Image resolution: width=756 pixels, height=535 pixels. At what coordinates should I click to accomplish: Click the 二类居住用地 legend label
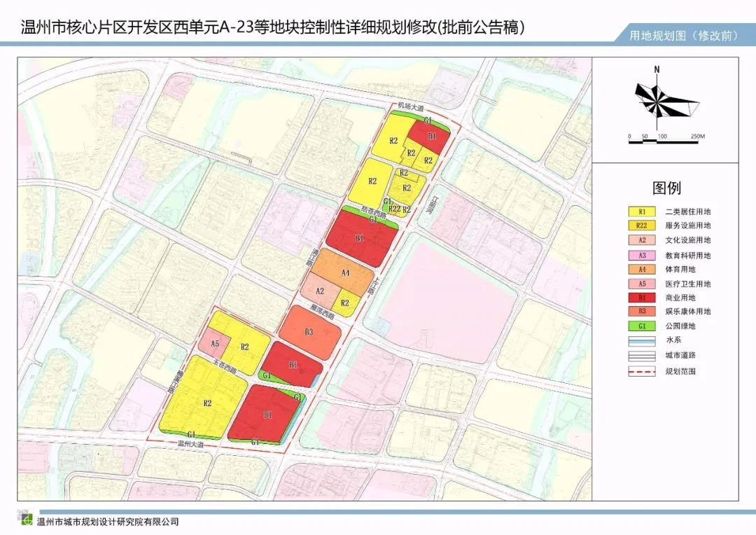pyautogui.click(x=688, y=211)
